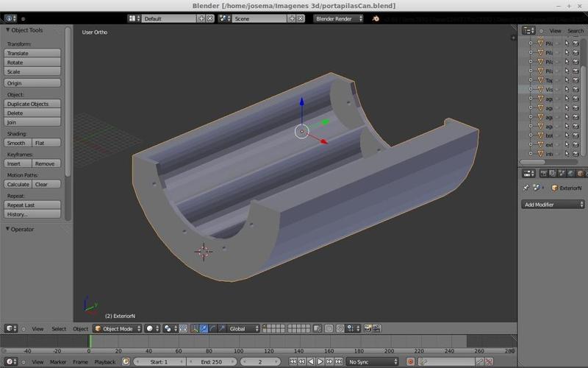The width and height of the screenshot is (588, 368).
Task: Click the viewport shading sphere icon
Action: 151,328
